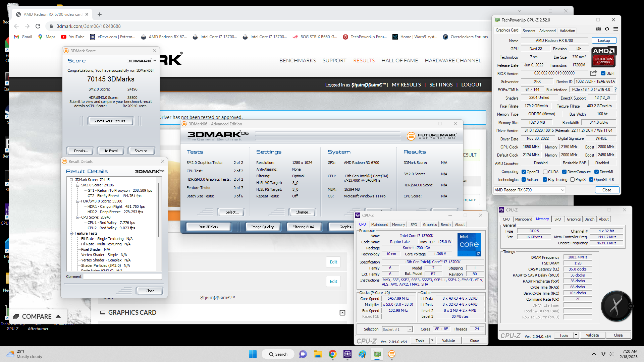Click the Submit Your Results button

tap(111, 121)
